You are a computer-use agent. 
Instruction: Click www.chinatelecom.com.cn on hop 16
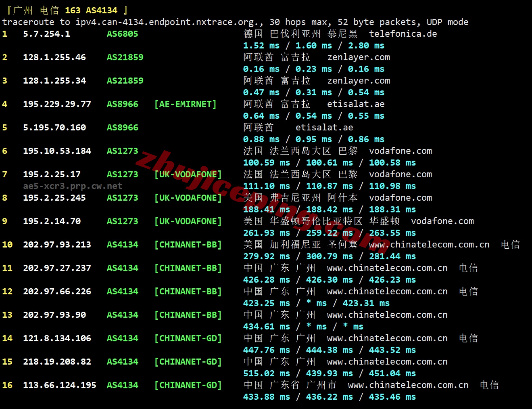click(408, 385)
